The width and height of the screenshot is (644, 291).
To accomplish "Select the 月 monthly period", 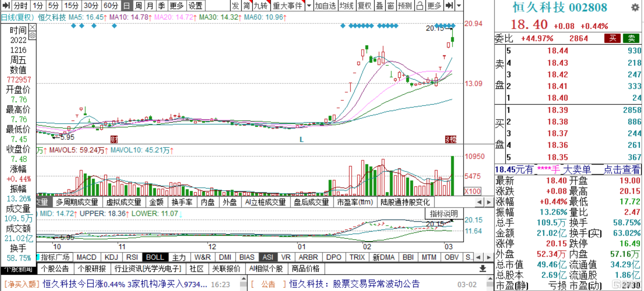I will tap(150, 5).
